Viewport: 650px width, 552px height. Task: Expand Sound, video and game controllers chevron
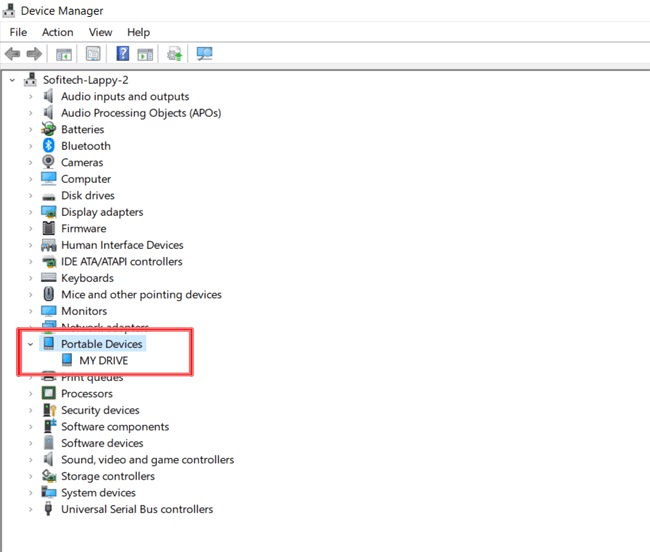(x=30, y=460)
